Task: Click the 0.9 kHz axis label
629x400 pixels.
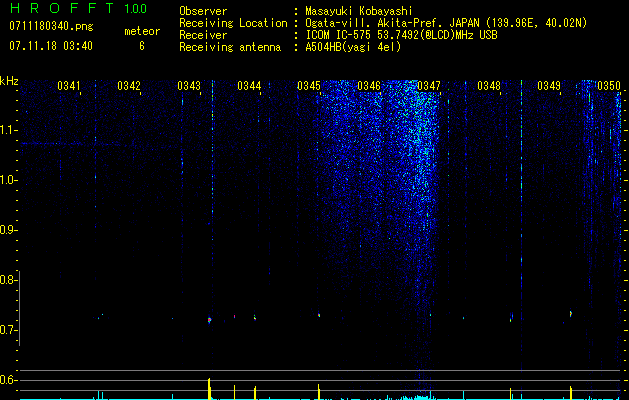Action: tap(8, 230)
